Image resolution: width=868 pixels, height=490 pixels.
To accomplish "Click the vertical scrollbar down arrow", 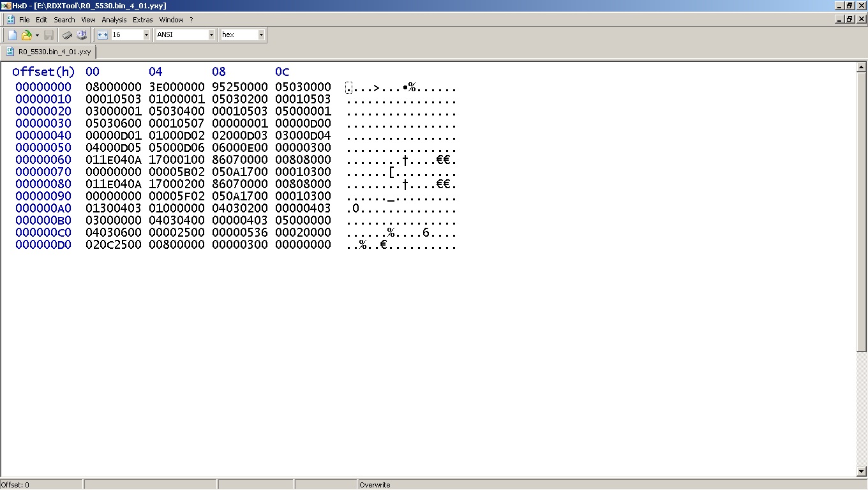I will point(862,471).
